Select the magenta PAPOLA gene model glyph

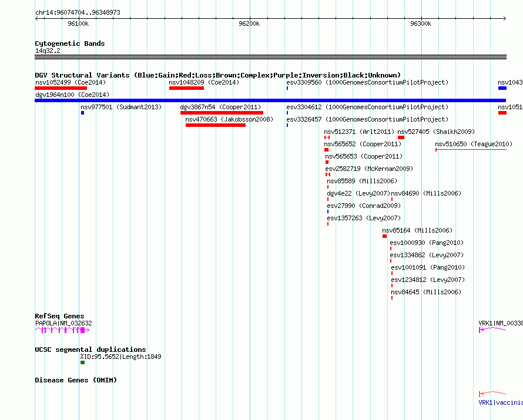click(x=62, y=330)
